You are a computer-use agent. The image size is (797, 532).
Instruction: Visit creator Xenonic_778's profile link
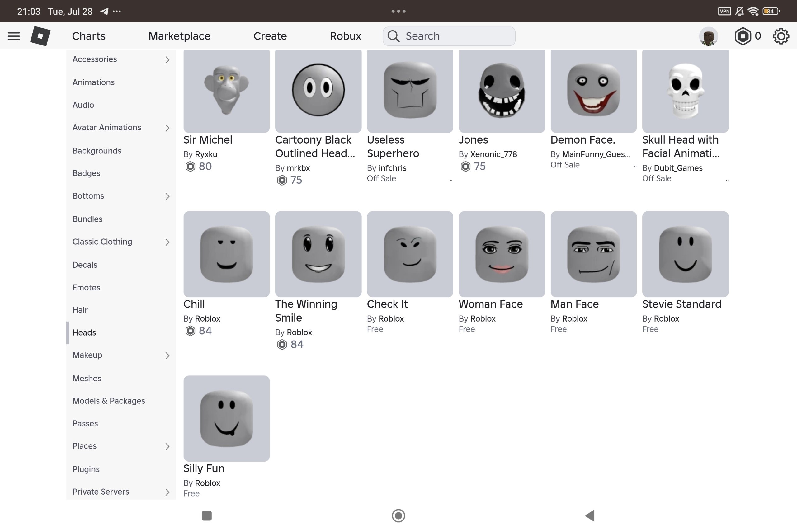pyautogui.click(x=494, y=154)
